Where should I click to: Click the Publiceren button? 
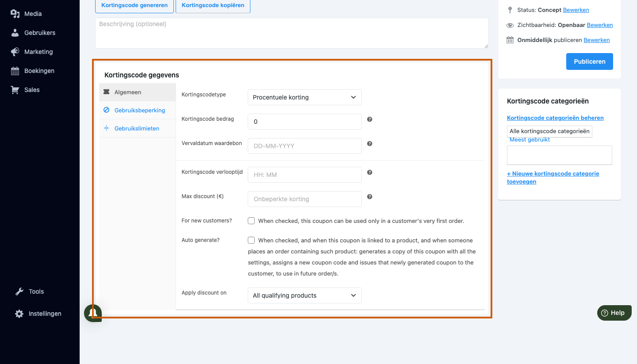(590, 61)
